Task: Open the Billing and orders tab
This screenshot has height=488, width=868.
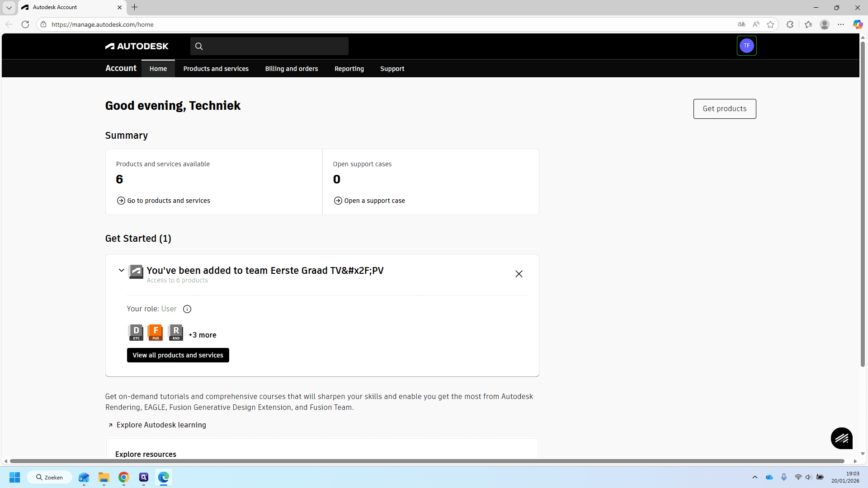Action: click(x=292, y=69)
